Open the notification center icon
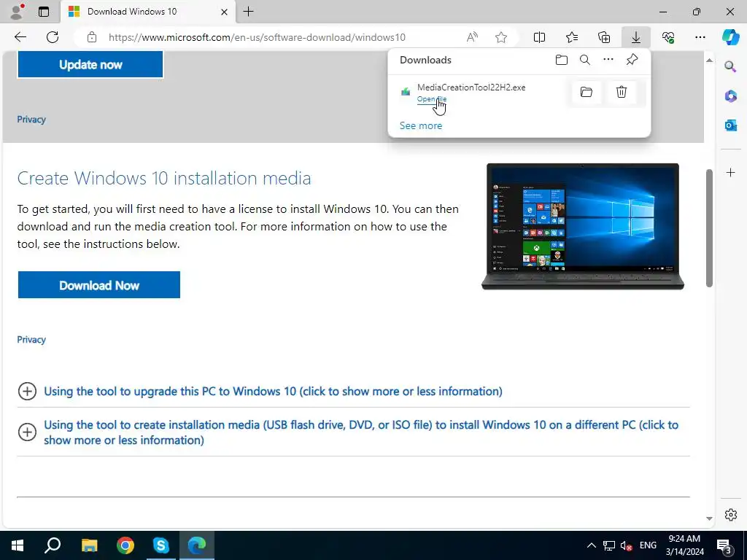The image size is (747, 560). [x=724, y=545]
